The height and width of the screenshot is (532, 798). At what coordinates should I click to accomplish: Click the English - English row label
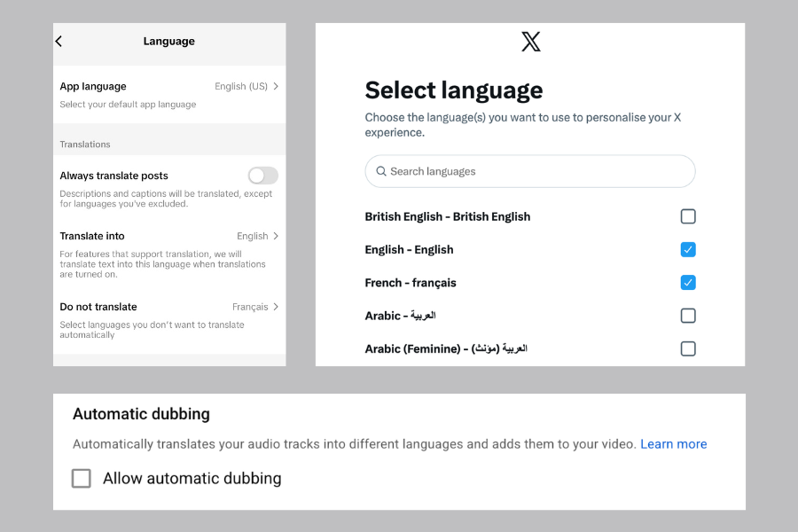[x=409, y=249]
